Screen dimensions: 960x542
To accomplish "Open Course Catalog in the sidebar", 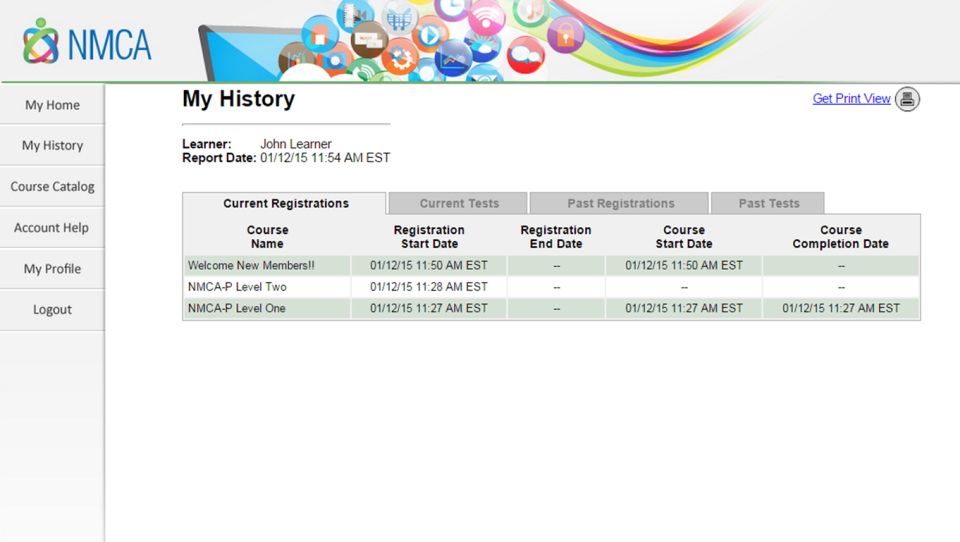I will coord(52,186).
